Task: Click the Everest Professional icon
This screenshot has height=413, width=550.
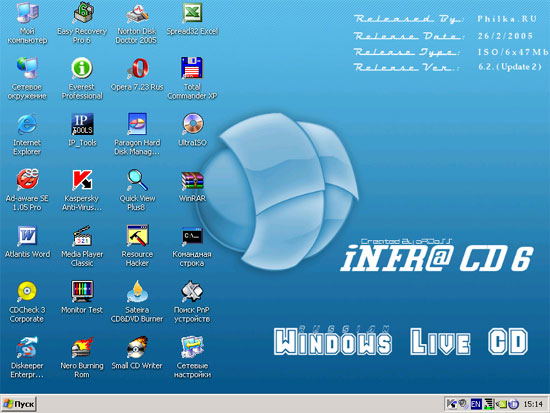Action: pyautogui.click(x=82, y=68)
